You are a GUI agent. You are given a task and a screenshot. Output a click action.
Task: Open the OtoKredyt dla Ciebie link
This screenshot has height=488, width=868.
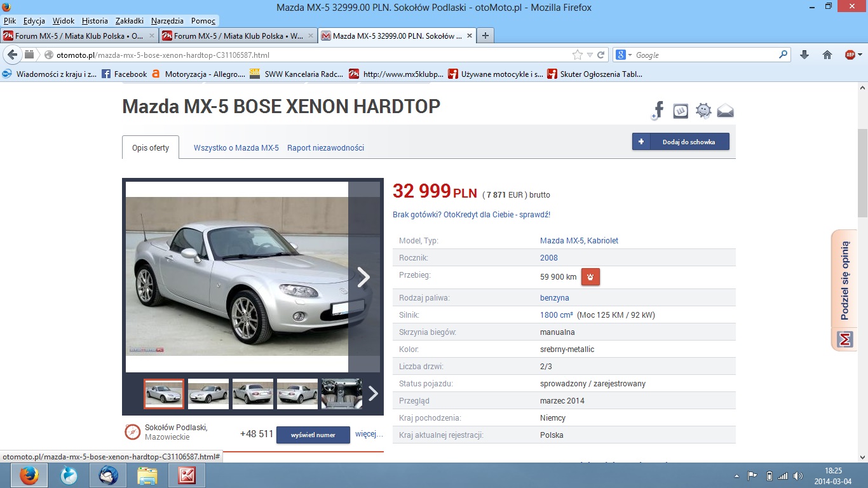point(471,215)
